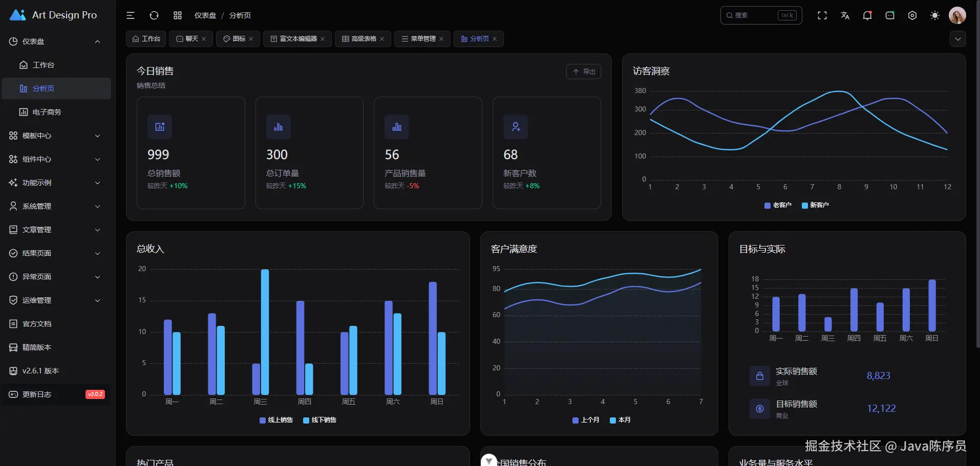Close the 分析页 tab
The width and height of the screenshot is (980, 466).
[x=495, y=39]
